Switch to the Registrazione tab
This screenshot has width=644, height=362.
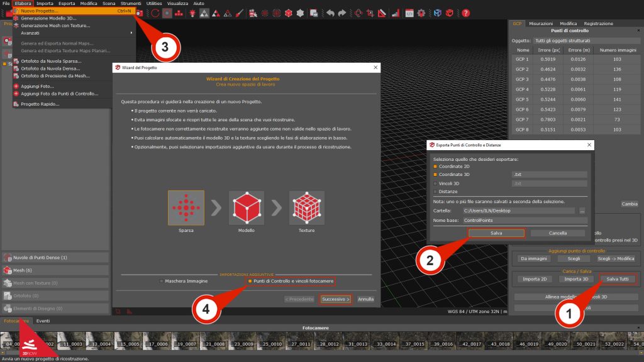pyautogui.click(x=599, y=24)
